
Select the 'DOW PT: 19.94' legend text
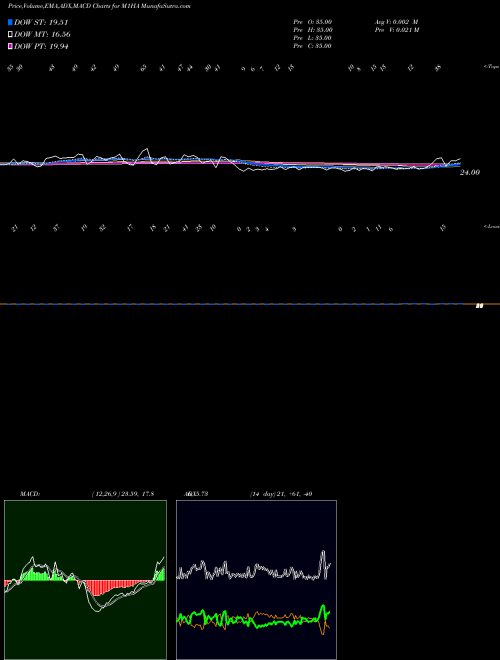[x=41, y=46]
